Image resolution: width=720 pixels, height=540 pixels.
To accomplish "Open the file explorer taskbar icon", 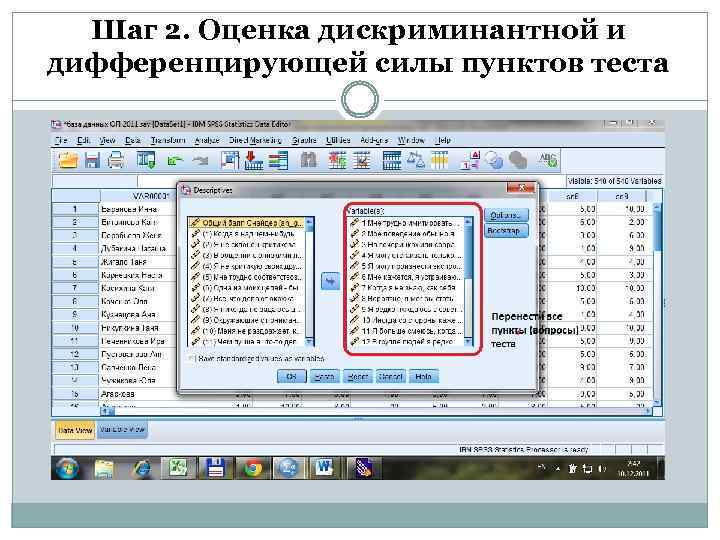I will point(105,468).
